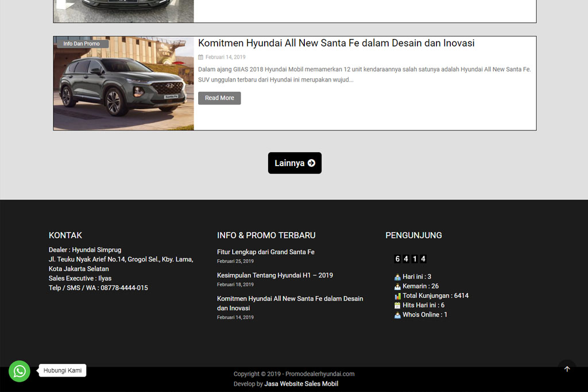Click the Hubungi Kami tooltip label
Screen dimensions: 588x392
[x=63, y=371]
